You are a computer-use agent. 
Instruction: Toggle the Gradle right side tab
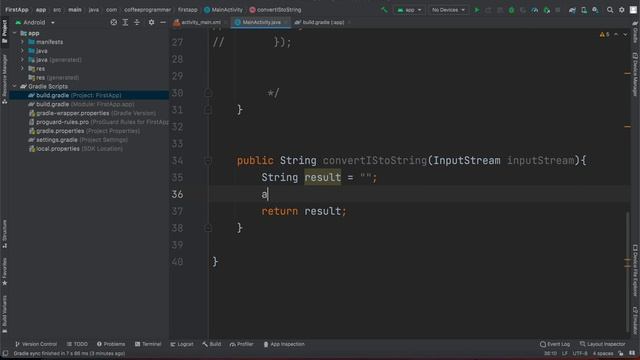tap(635, 33)
